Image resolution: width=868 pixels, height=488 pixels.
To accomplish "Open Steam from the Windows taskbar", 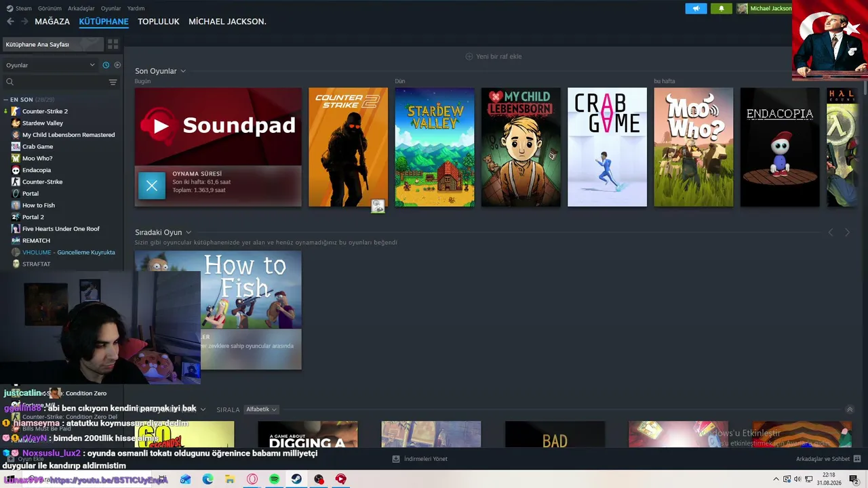I will 297,479.
